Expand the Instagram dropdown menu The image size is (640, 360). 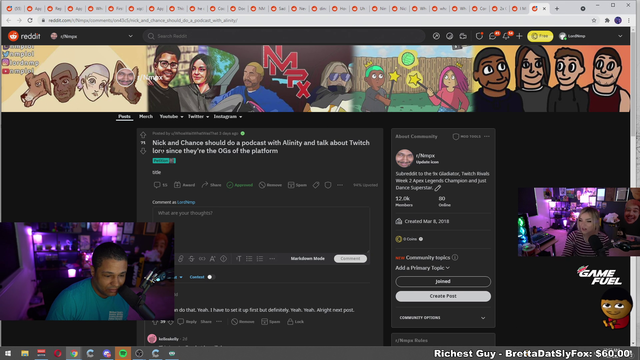point(228,117)
